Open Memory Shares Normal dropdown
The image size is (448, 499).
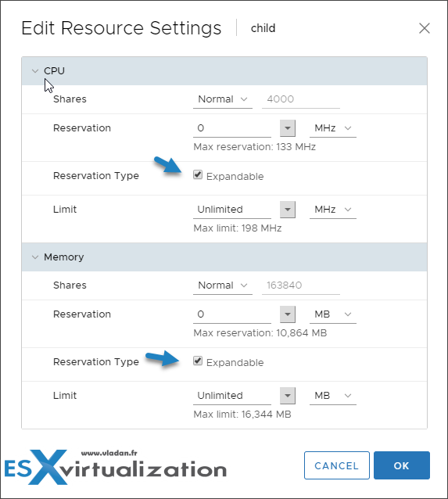(222, 285)
